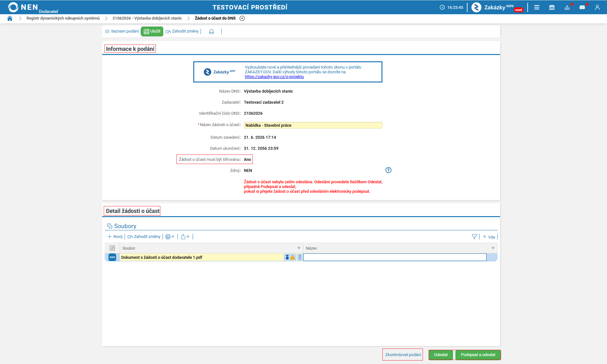Open the filter funnel in Soubory
607x364 pixels.
tap(474, 237)
